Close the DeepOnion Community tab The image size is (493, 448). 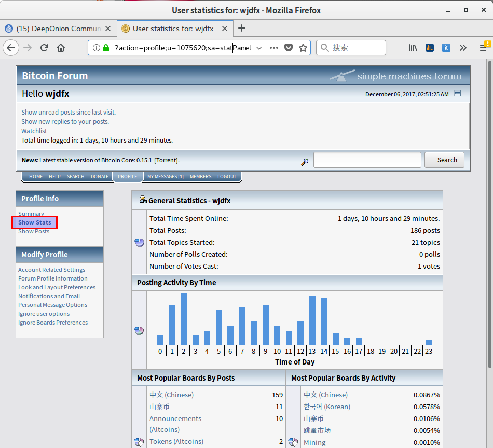(108, 29)
